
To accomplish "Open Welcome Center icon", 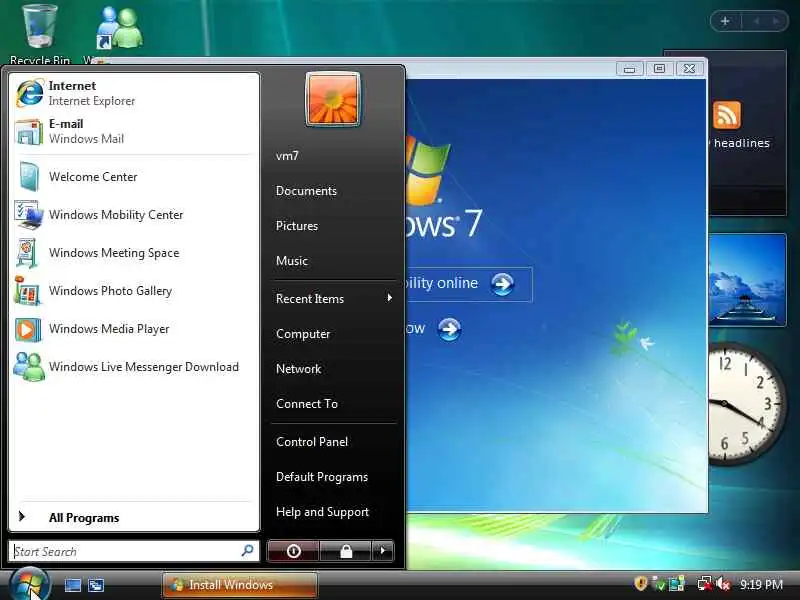I will click(x=29, y=177).
